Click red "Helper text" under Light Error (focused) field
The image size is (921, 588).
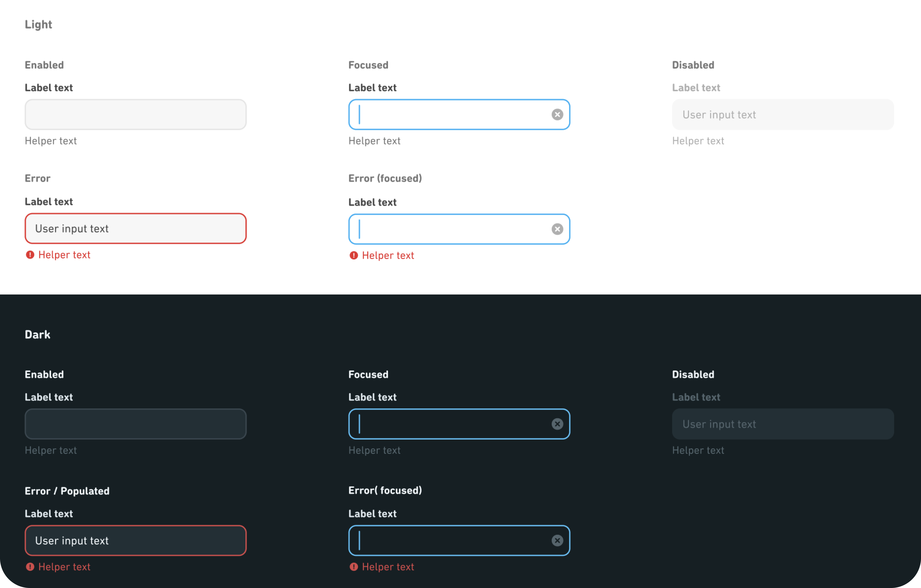(x=388, y=255)
